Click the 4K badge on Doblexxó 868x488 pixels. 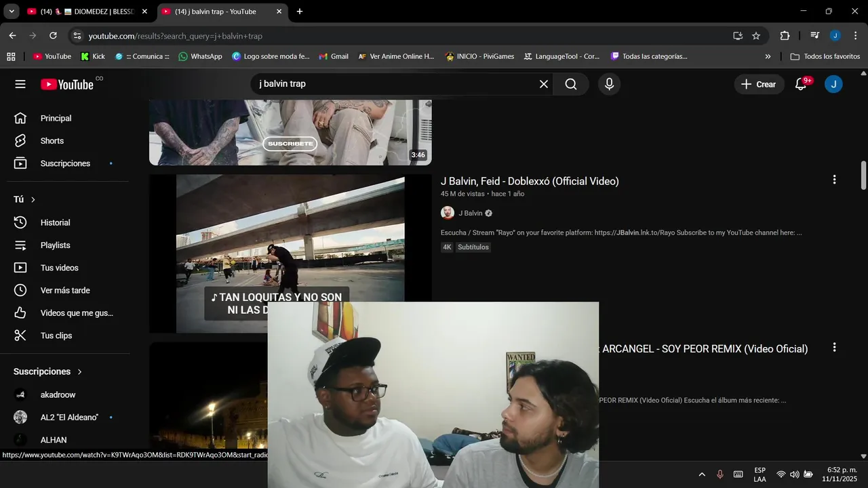pyautogui.click(x=447, y=247)
